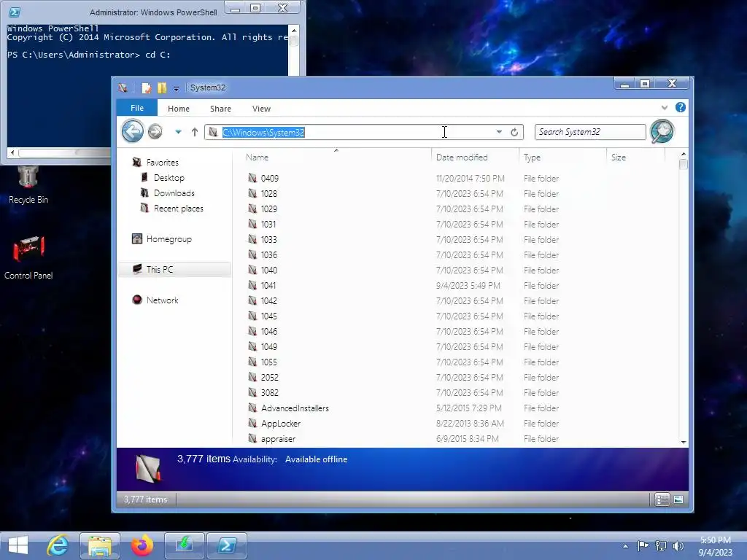The image size is (747, 560).
Task: Select Recent places in navigation pane
Action: pyautogui.click(x=178, y=208)
